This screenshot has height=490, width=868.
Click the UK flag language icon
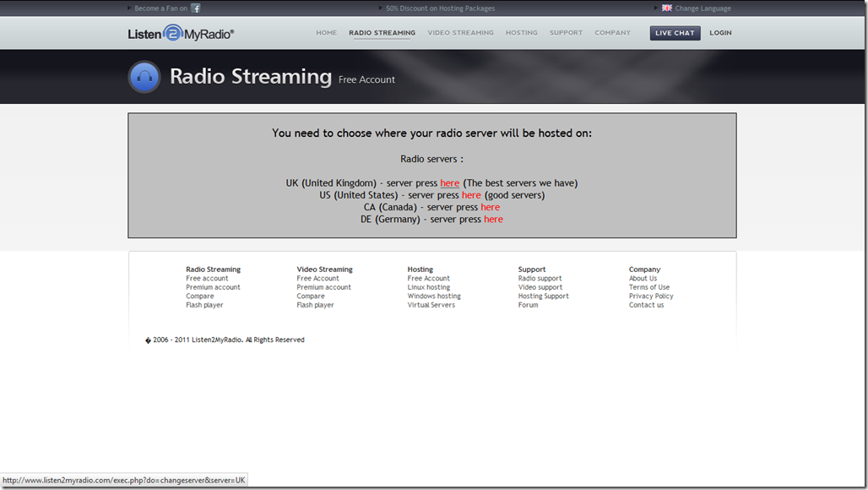[666, 8]
